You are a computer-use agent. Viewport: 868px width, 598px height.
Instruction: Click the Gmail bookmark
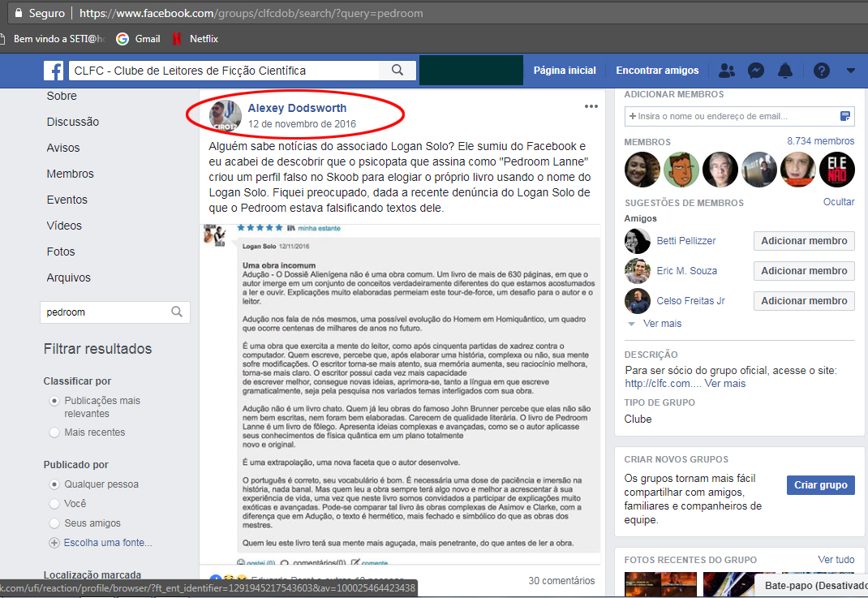pyautogui.click(x=139, y=39)
